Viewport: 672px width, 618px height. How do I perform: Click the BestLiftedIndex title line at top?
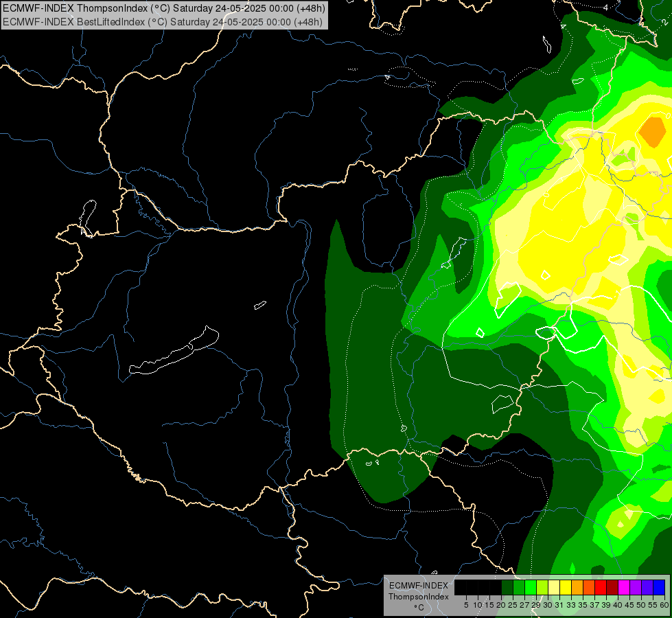pyautogui.click(x=163, y=22)
